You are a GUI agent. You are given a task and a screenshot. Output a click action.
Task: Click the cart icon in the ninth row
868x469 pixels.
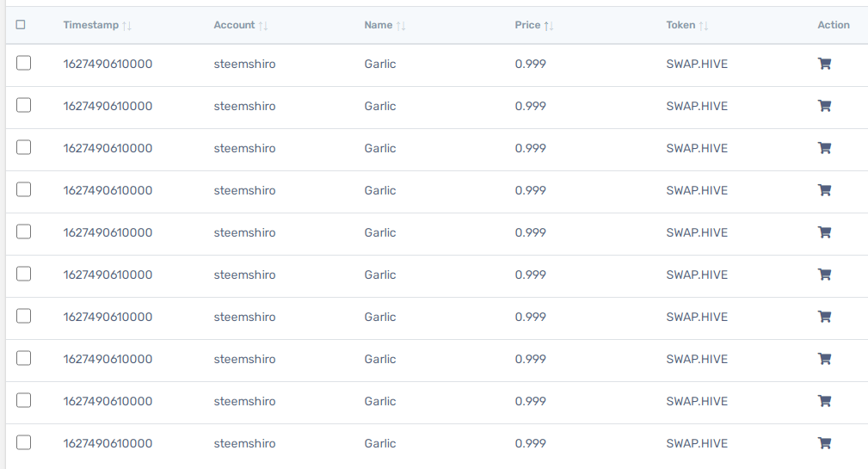[824, 401]
